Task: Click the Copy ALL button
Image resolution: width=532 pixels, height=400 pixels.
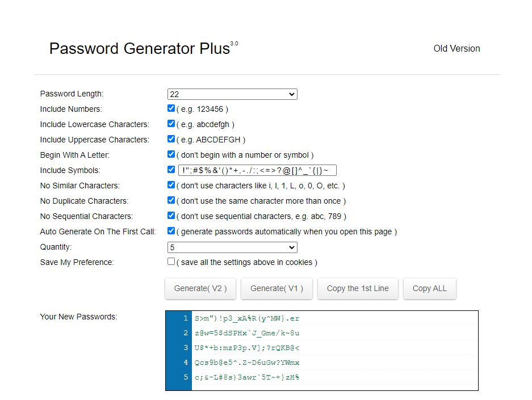Action: click(429, 288)
